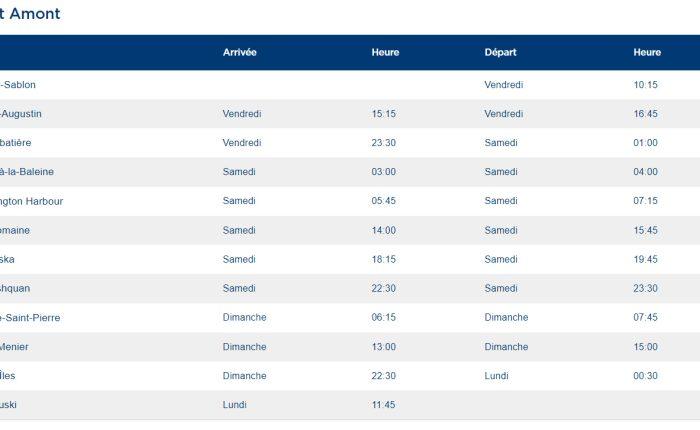Click the Heure header beside Arrivée
The image size is (700, 430).
click(385, 52)
